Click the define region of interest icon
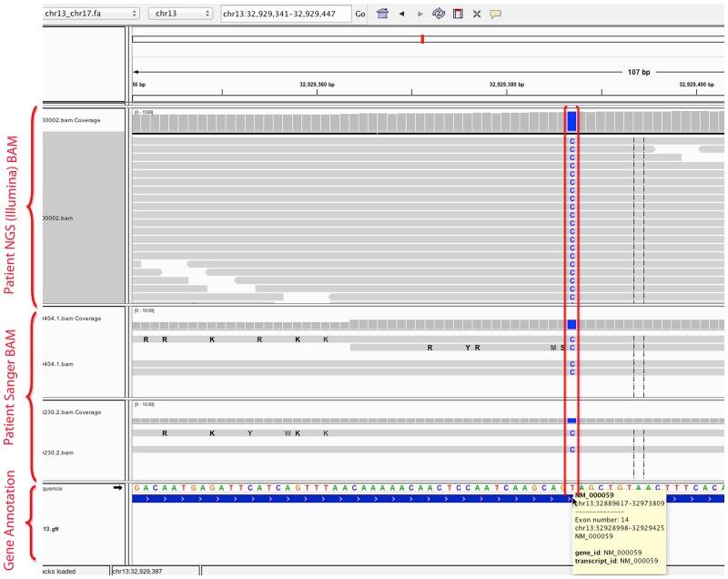The height and width of the screenshot is (579, 728). point(458,15)
